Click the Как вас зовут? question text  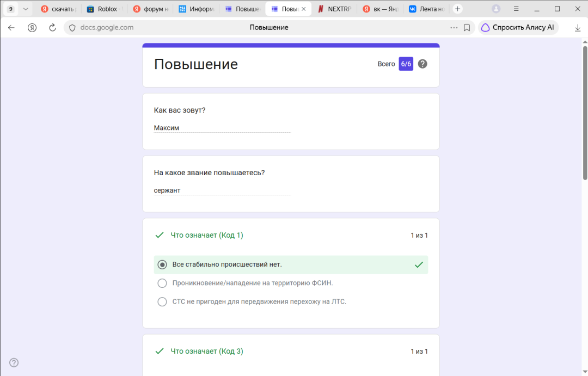(180, 110)
